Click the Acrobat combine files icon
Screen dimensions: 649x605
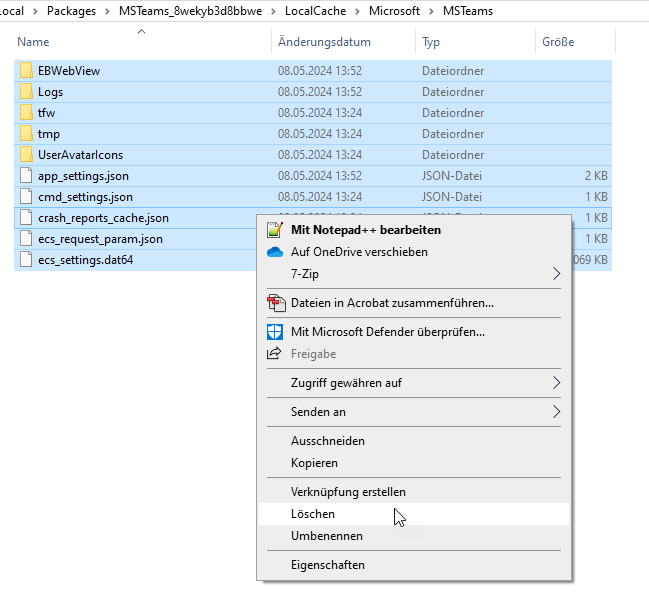click(275, 302)
